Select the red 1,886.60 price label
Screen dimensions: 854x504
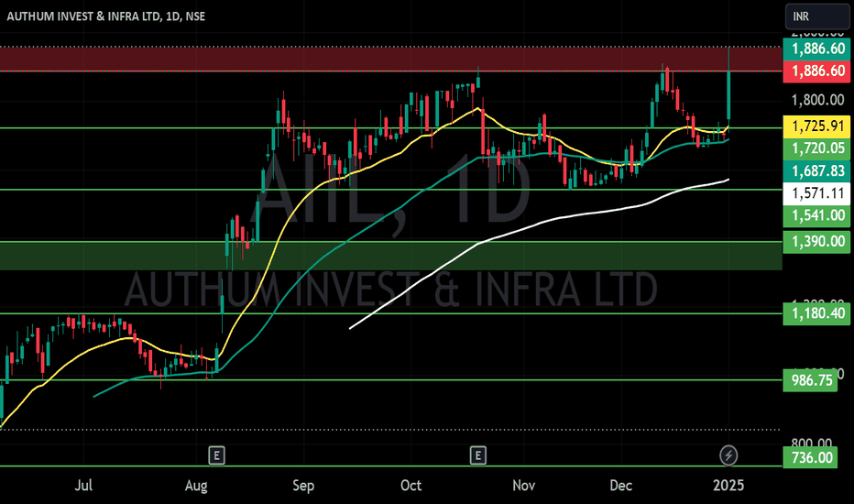pos(816,71)
